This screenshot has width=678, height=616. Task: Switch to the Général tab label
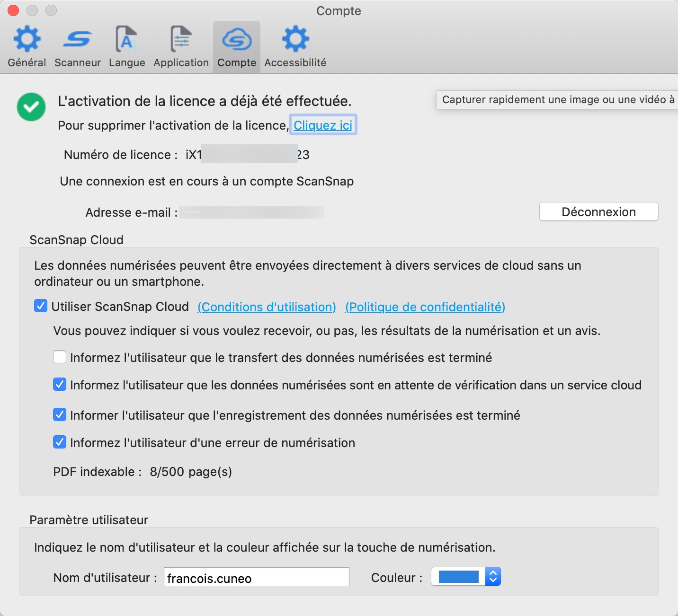point(27,62)
